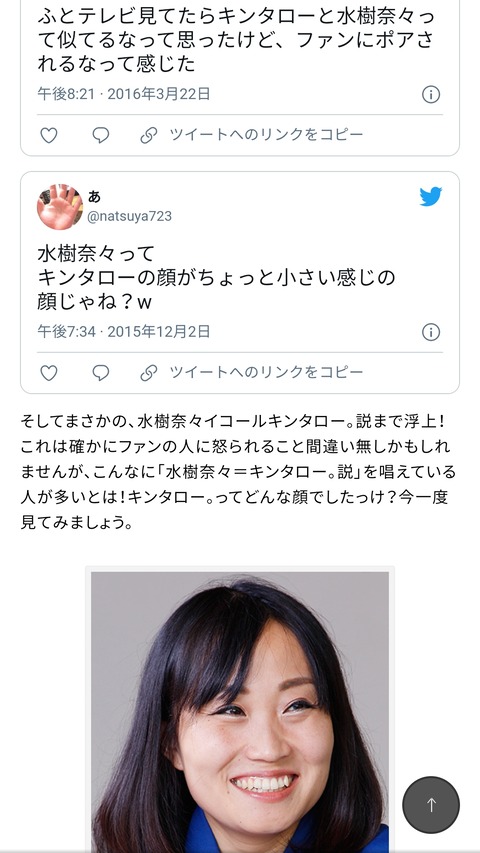
Task: Like the natsuya723 tweet with heart icon
Action: coord(49,373)
